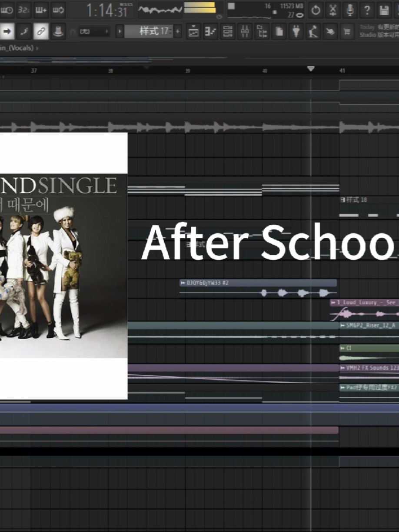Open help with the question mark icon

pyautogui.click(x=367, y=10)
